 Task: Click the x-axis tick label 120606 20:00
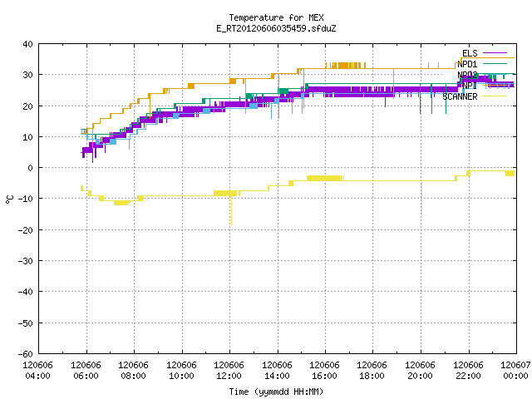(x=421, y=371)
